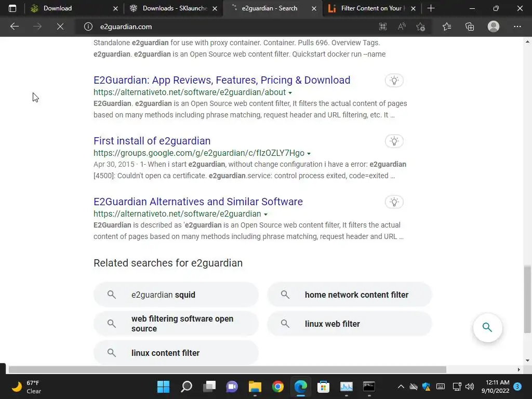This screenshot has height=399, width=532.
Task: Launch Google Chrome from taskbar
Action: pyautogui.click(x=278, y=387)
